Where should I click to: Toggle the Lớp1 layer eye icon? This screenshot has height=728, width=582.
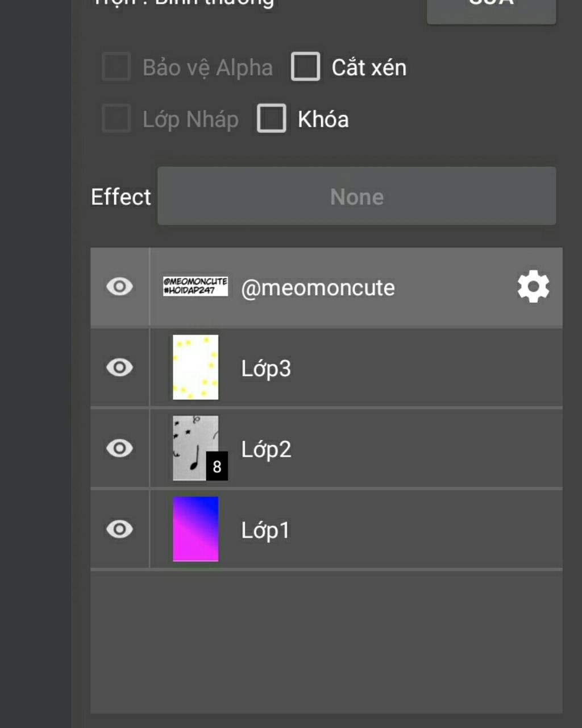(x=119, y=529)
